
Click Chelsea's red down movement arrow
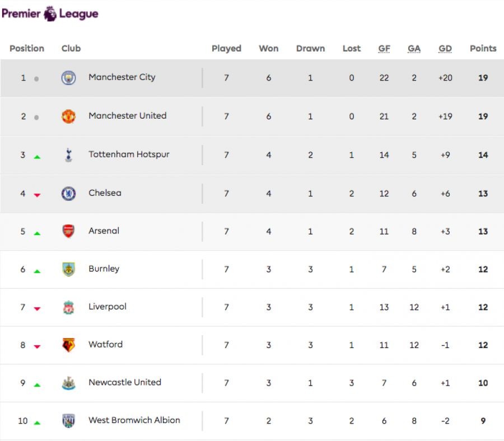click(x=37, y=195)
